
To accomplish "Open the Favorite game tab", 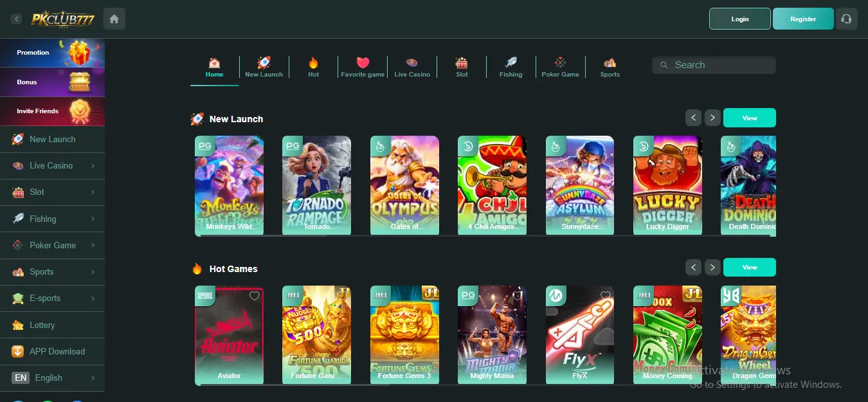I will (363, 68).
